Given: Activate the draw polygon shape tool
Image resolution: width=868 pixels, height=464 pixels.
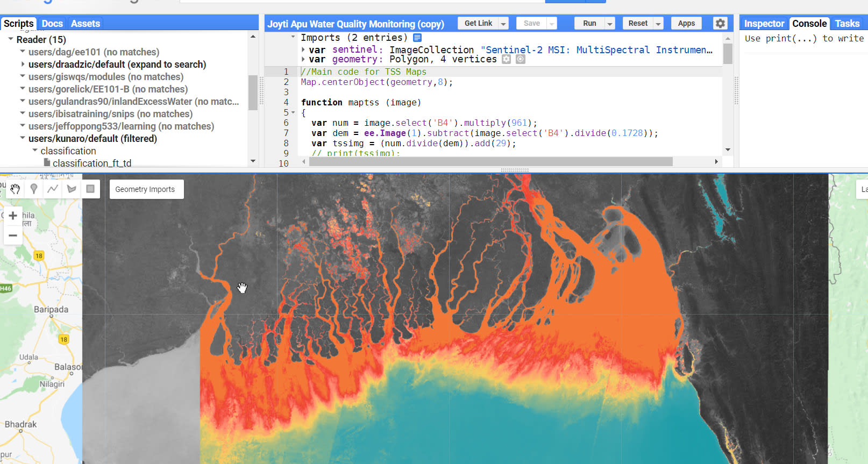Looking at the screenshot, I should point(72,189).
